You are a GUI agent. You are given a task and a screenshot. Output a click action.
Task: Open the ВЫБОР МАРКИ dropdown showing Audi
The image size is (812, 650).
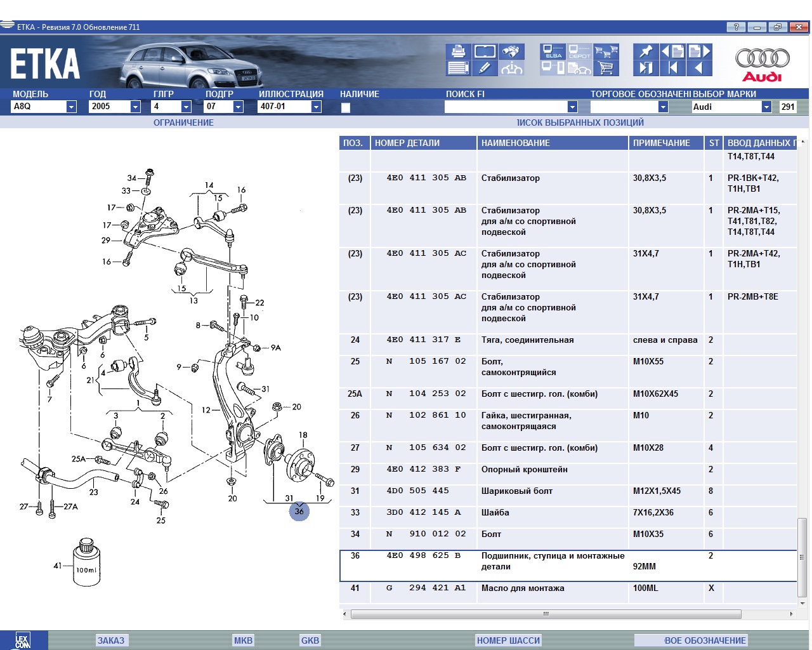[x=766, y=107]
